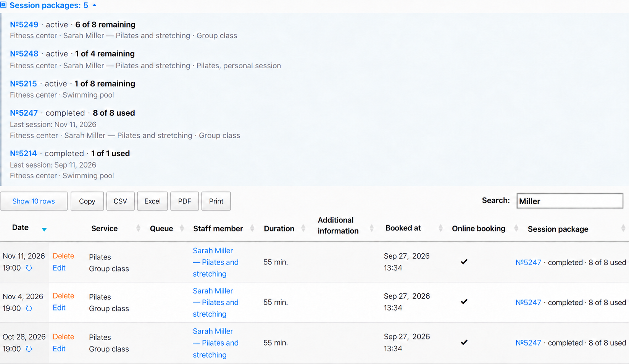This screenshot has width=629, height=364.
Task: Delete the Nov 11, 2026 booking
Action: (63, 256)
